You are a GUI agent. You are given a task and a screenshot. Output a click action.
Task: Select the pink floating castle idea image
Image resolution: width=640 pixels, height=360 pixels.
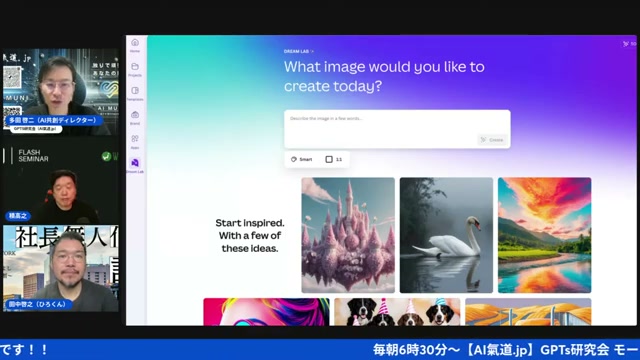click(x=348, y=235)
